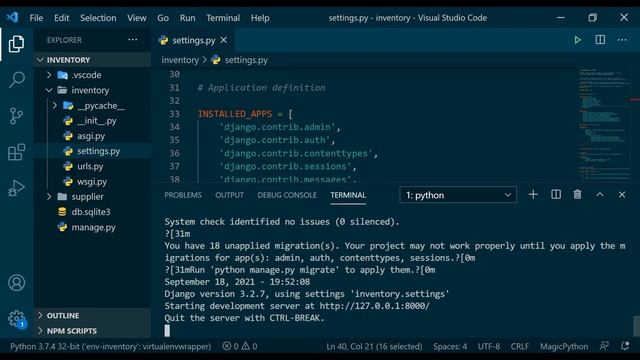Select the settings.py editor tab

click(193, 40)
